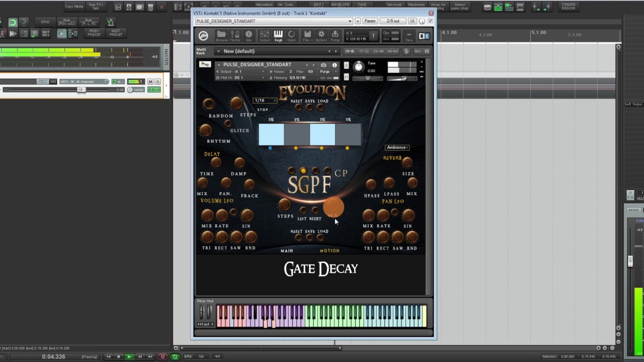The height and width of the screenshot is (362, 644).
Task: Click the Copy Media toolbar button
Action: click(x=74, y=7)
